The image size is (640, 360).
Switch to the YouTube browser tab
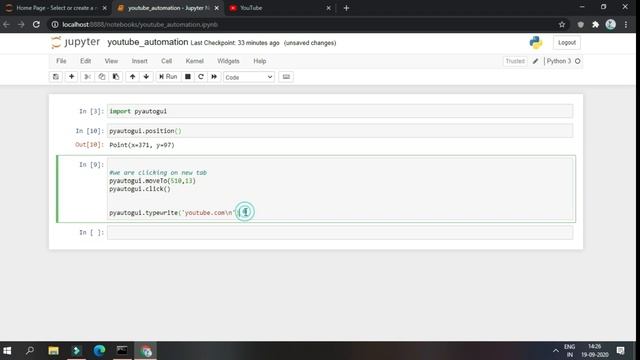278,8
